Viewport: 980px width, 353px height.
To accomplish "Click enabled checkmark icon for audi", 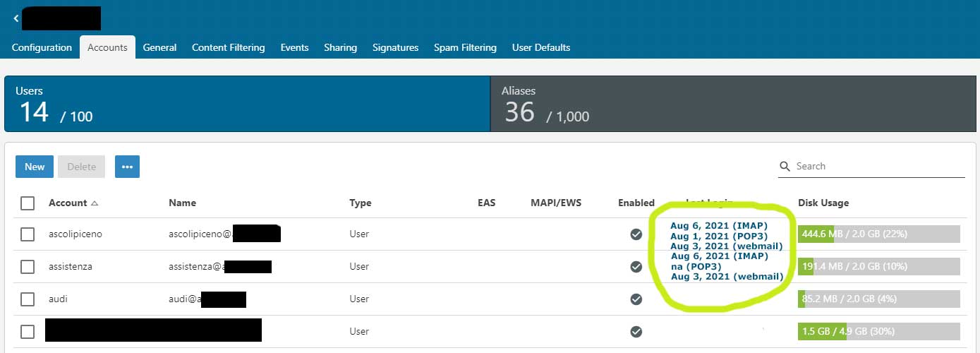I will pyautogui.click(x=636, y=299).
